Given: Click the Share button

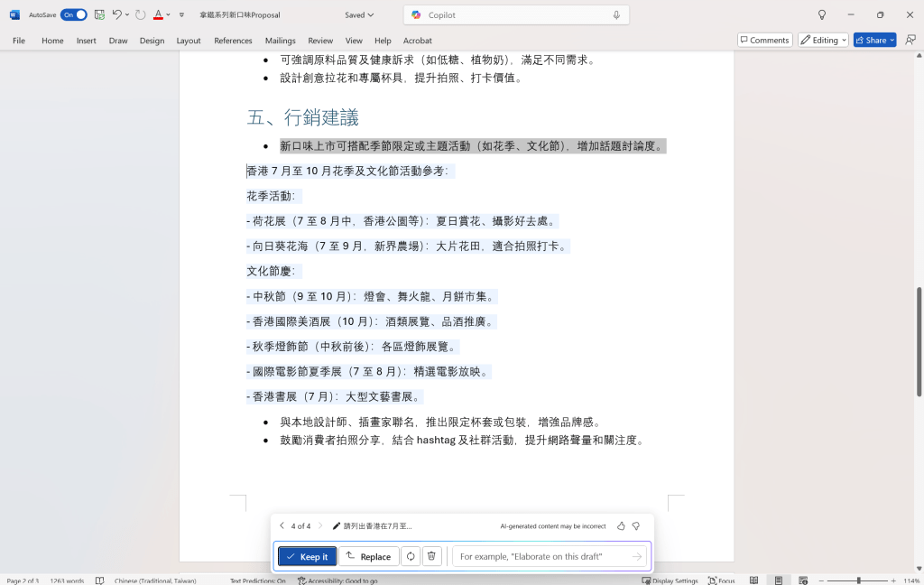Looking at the screenshot, I should click(x=874, y=40).
